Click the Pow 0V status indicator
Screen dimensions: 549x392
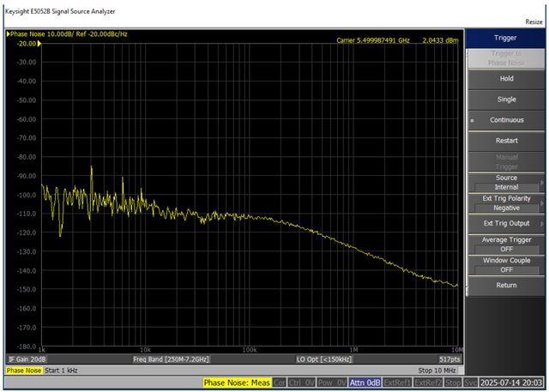[332, 383]
